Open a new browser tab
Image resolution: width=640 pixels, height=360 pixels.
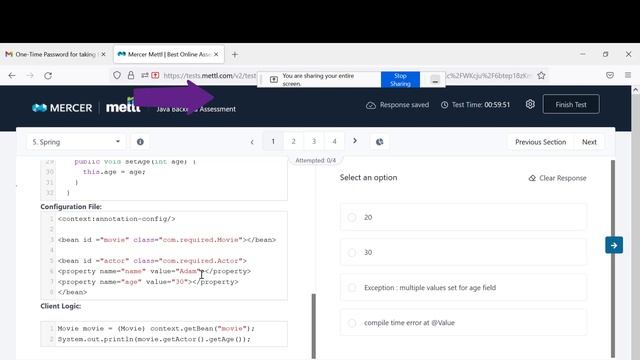(235, 54)
